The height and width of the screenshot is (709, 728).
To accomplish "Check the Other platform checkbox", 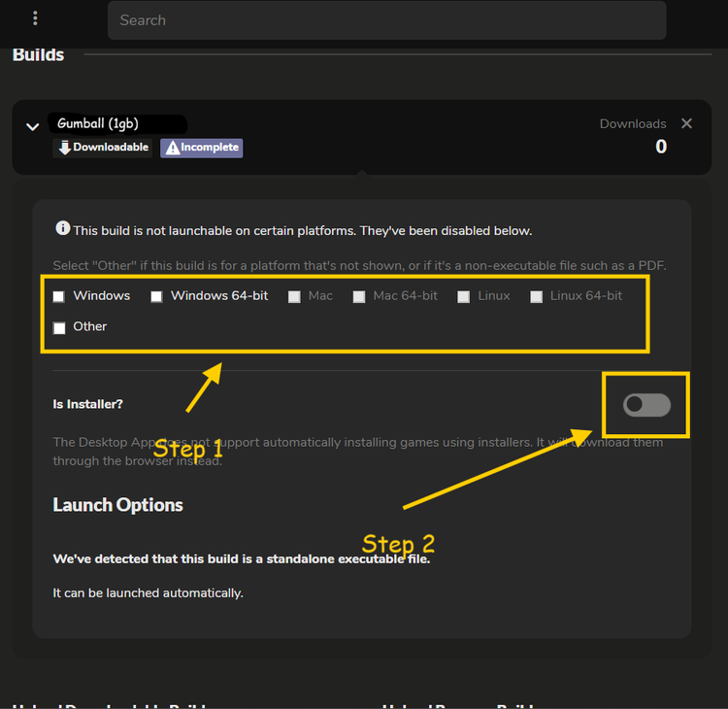I will point(59,328).
